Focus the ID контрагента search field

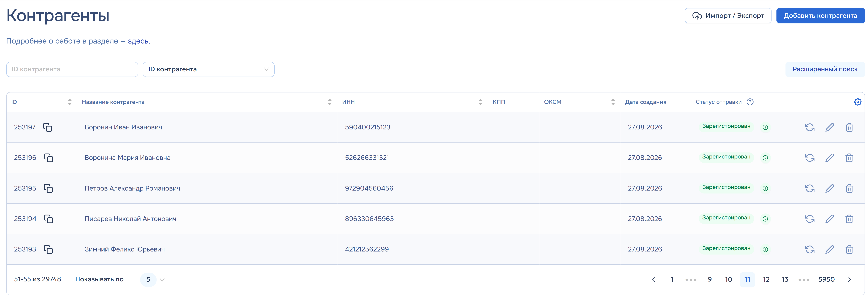[72, 69]
